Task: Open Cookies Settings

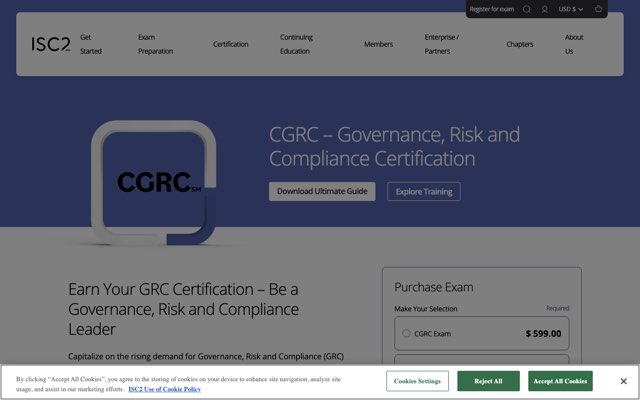Action: coord(417,381)
